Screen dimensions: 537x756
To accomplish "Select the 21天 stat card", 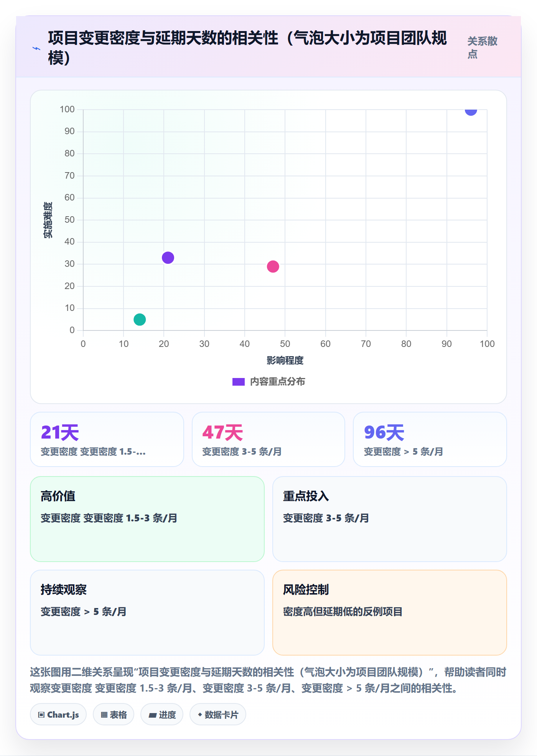I will [x=107, y=439].
